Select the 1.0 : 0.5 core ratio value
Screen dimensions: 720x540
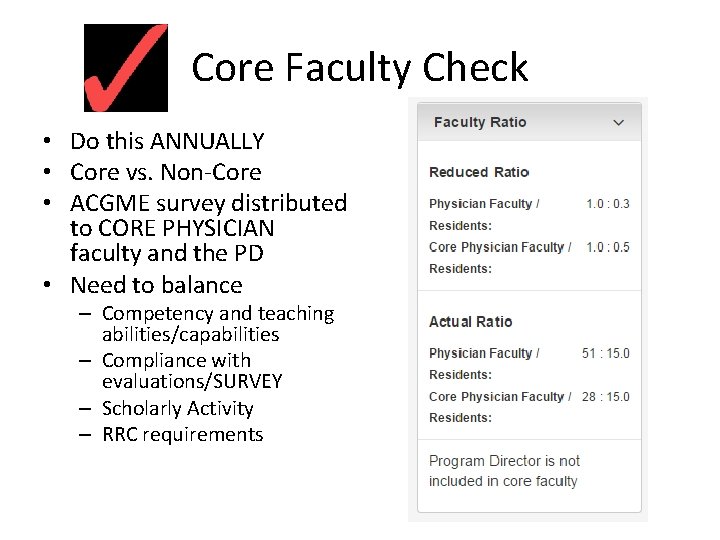(x=608, y=247)
